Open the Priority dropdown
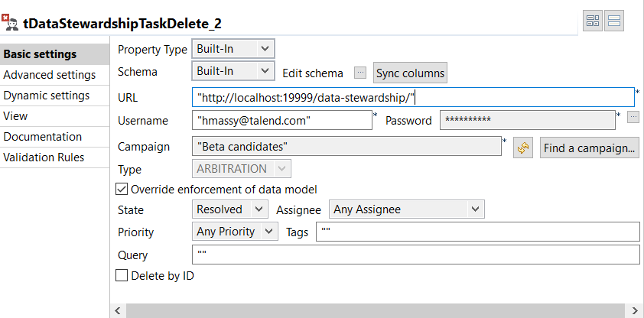The image size is (644, 318). point(235,231)
